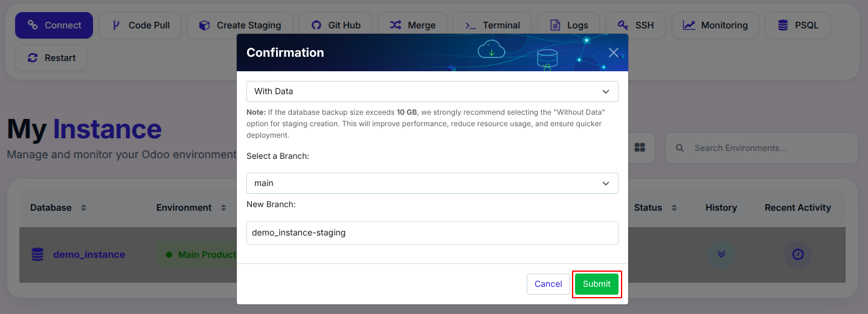Click the Recent Activity column header
The height and width of the screenshot is (314, 868).
pyautogui.click(x=798, y=208)
